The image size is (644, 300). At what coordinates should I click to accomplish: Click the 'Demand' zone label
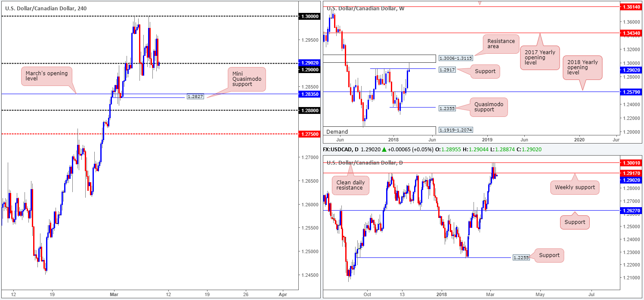pyautogui.click(x=337, y=132)
